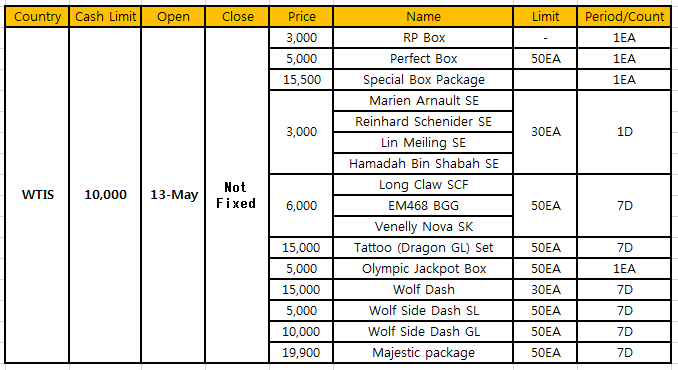Select the WTIS country cell
Viewport: 678px width, 370px height.
tap(37, 195)
